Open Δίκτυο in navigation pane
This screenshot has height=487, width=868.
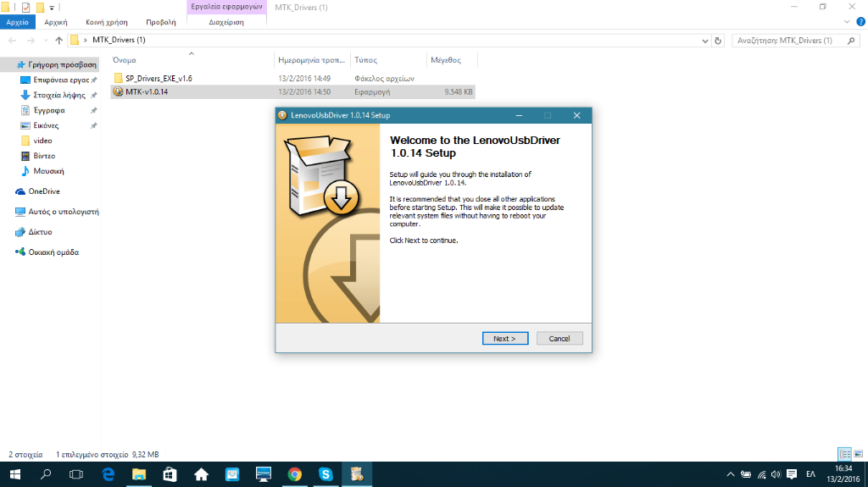point(40,232)
